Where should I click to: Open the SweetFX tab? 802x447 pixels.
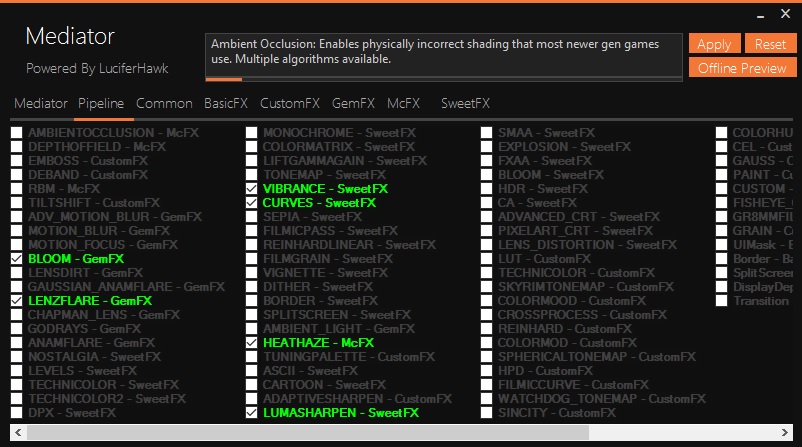[x=465, y=103]
